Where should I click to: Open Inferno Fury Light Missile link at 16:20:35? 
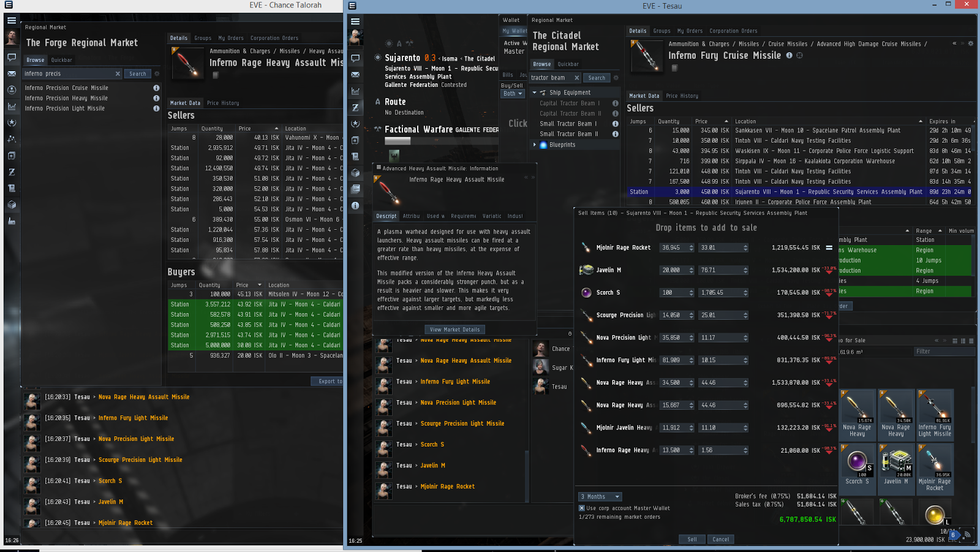133,418
